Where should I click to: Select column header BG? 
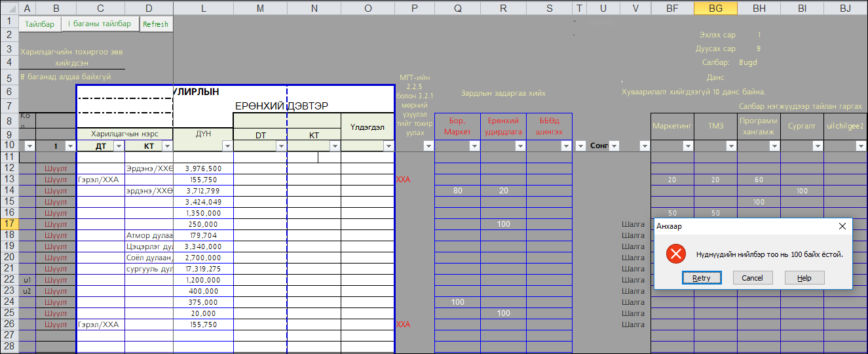click(x=715, y=8)
